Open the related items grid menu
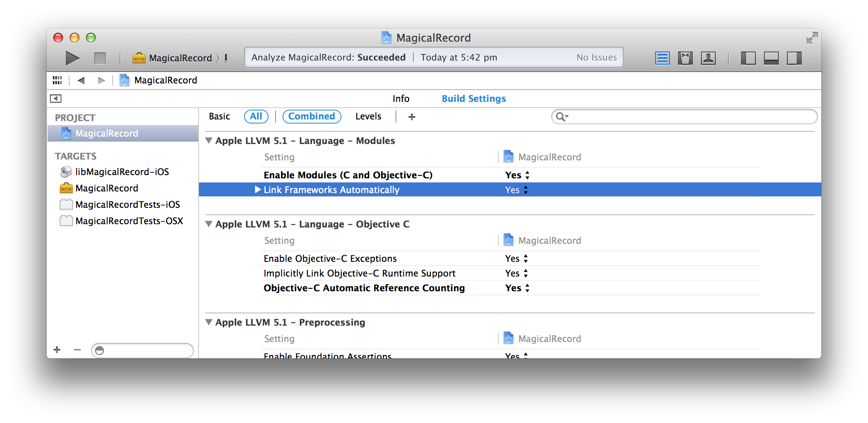Viewport: 868px width, 423px height. 57,80
